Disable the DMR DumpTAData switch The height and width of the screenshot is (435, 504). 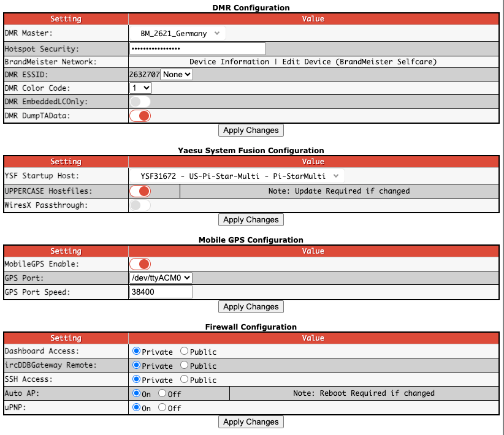pos(140,115)
